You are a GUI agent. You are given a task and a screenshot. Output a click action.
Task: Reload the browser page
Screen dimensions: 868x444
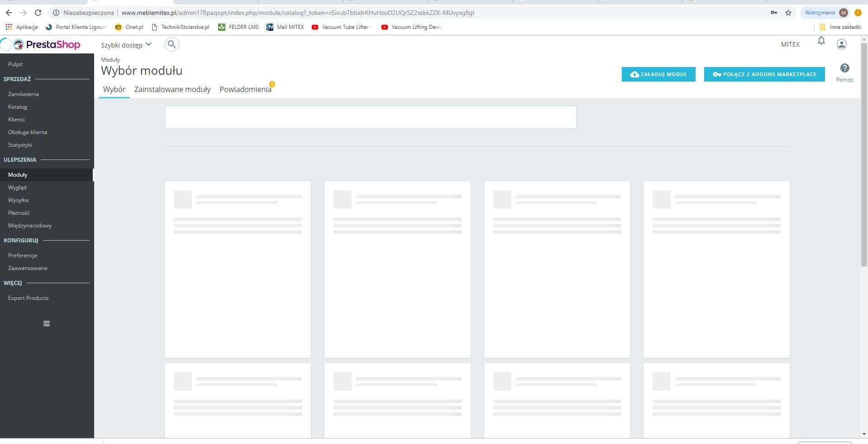38,13
